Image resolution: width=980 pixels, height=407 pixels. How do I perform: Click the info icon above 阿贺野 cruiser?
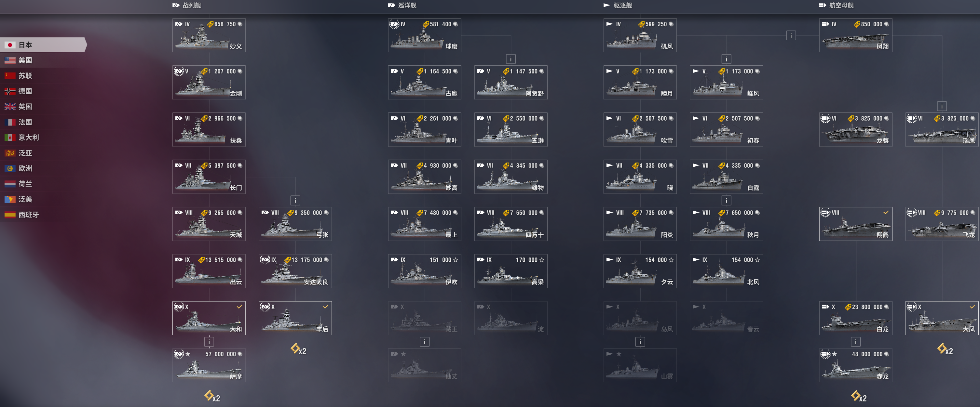pos(511,59)
